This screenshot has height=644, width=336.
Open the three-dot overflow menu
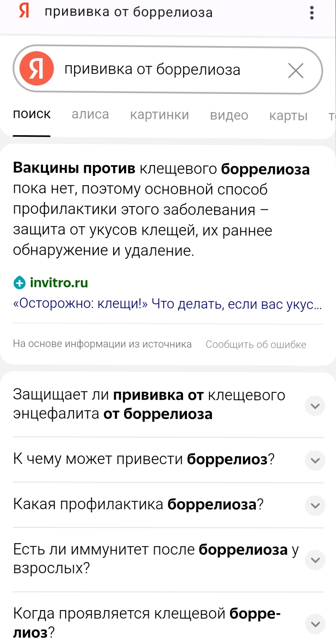pos(312,13)
